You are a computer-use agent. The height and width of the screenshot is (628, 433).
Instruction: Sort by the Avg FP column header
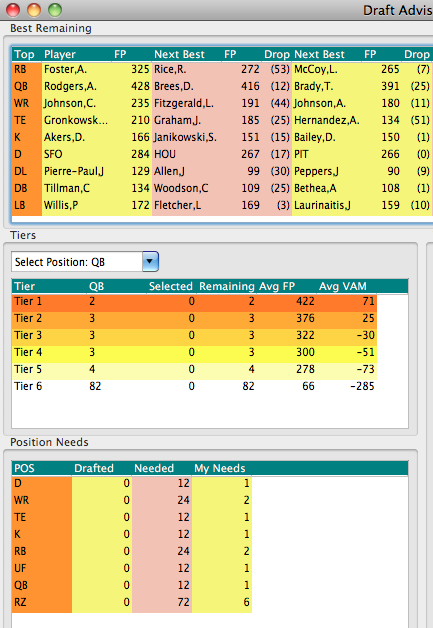[x=277, y=286]
